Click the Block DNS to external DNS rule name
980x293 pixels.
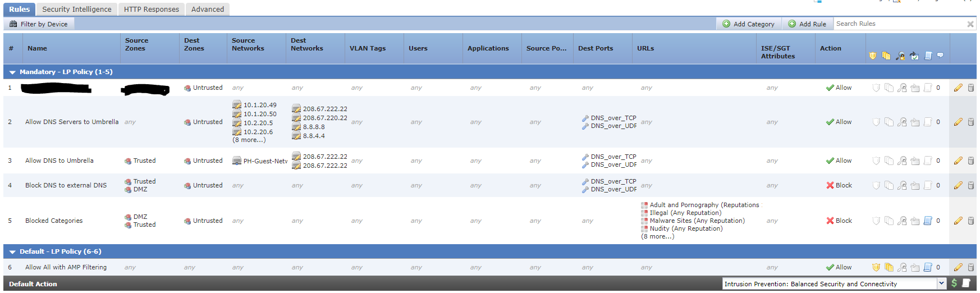pyautogui.click(x=66, y=185)
